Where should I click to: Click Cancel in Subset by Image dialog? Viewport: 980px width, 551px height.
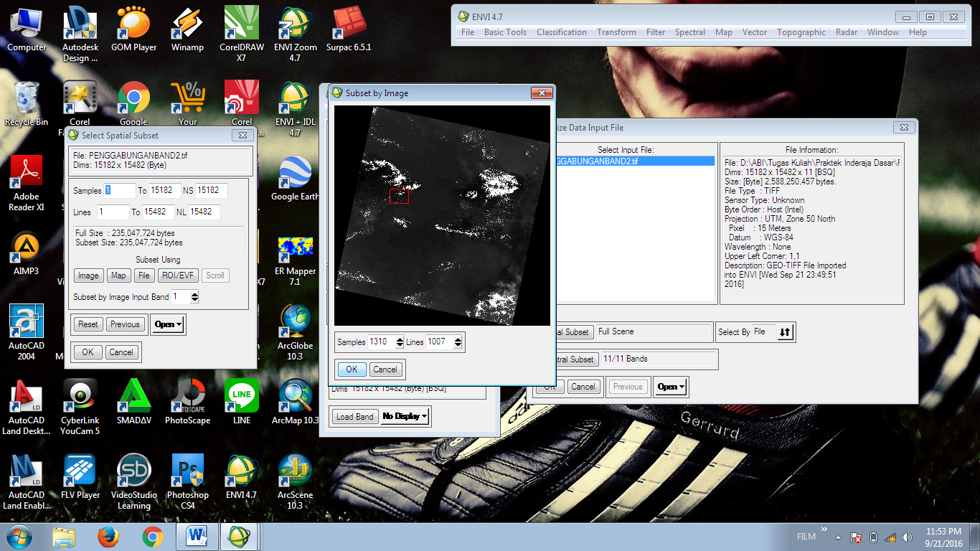(385, 369)
